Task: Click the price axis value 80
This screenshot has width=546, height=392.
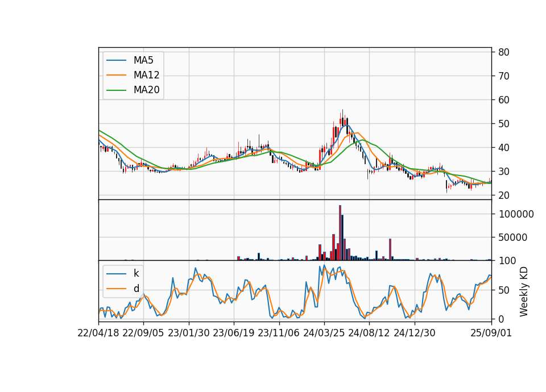Action: point(504,52)
